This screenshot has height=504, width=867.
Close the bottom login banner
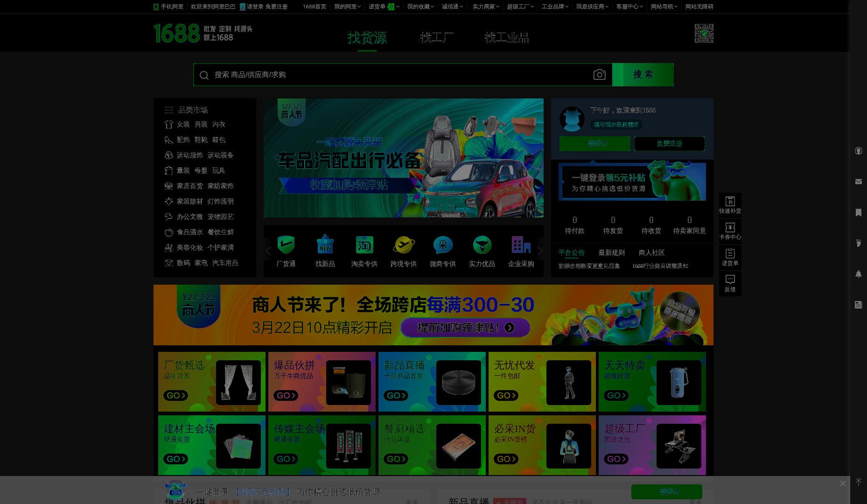(x=842, y=483)
